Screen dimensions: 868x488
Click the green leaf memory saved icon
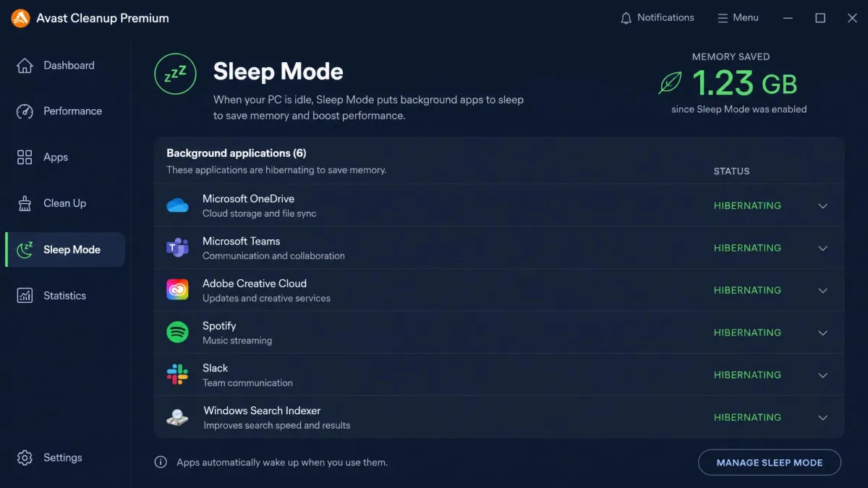[x=670, y=82]
